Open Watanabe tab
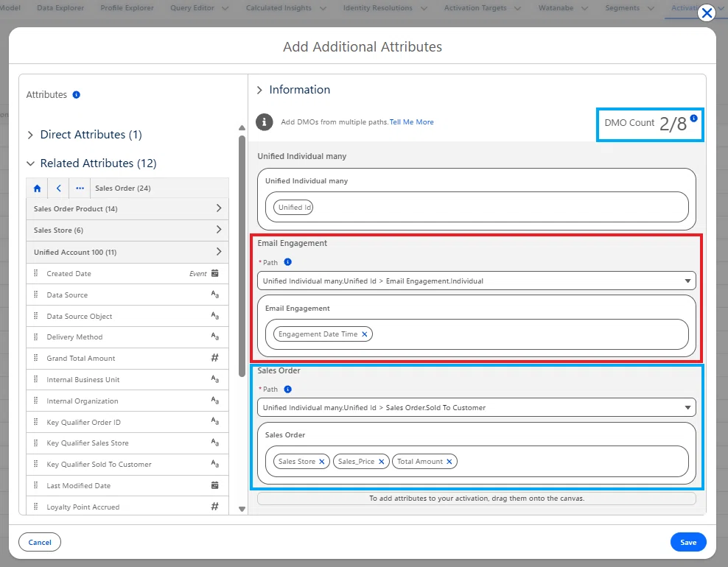This screenshot has height=567, width=728. click(x=556, y=8)
